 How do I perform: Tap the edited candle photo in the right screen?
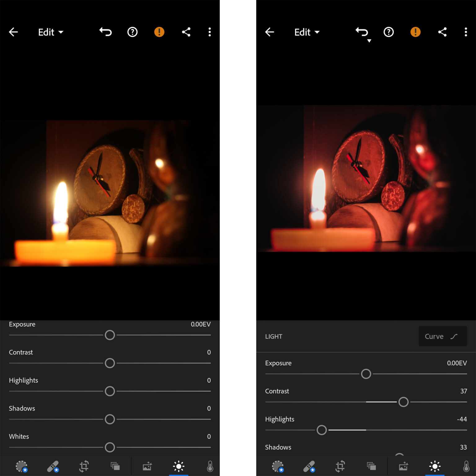pyautogui.click(x=366, y=178)
